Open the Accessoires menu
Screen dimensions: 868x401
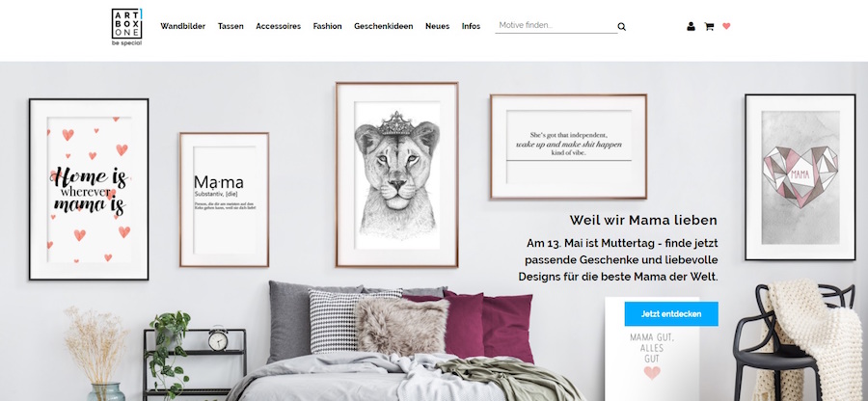(x=279, y=26)
